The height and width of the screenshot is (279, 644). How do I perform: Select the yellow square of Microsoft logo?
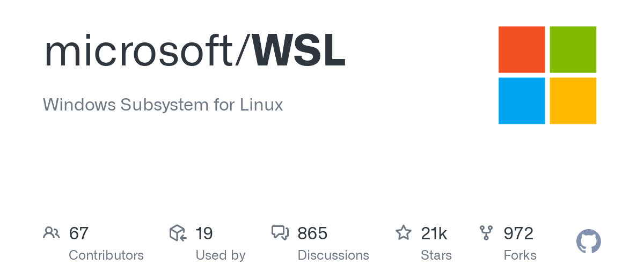pyautogui.click(x=573, y=101)
